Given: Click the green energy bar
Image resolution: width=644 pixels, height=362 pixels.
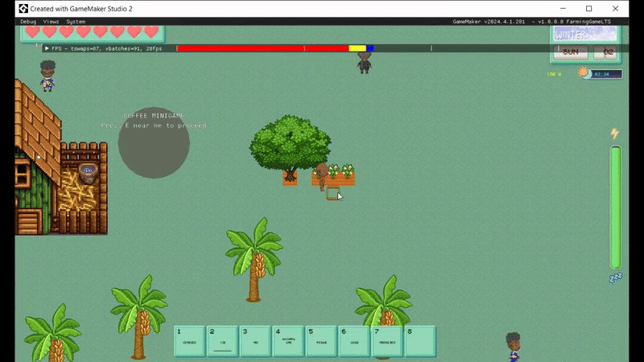Looking at the screenshot, I should click(616, 208).
